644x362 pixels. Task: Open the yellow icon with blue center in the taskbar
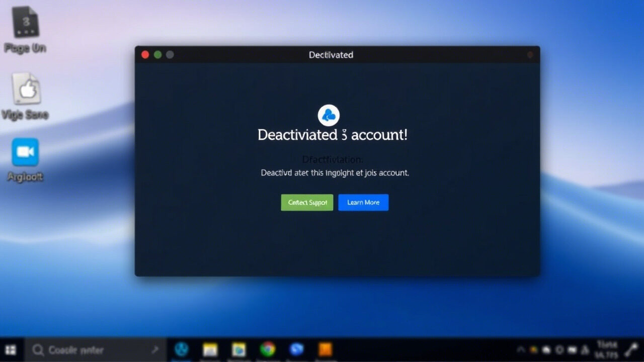coord(238,349)
